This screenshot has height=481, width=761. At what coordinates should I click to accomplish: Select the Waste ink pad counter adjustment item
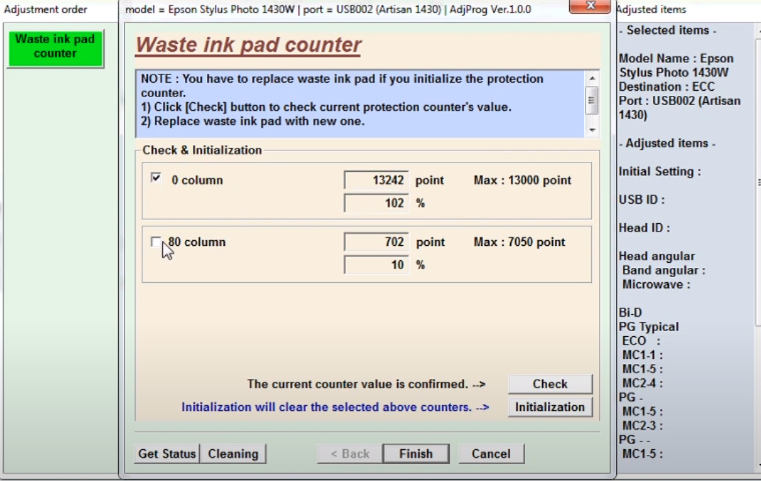(55, 47)
